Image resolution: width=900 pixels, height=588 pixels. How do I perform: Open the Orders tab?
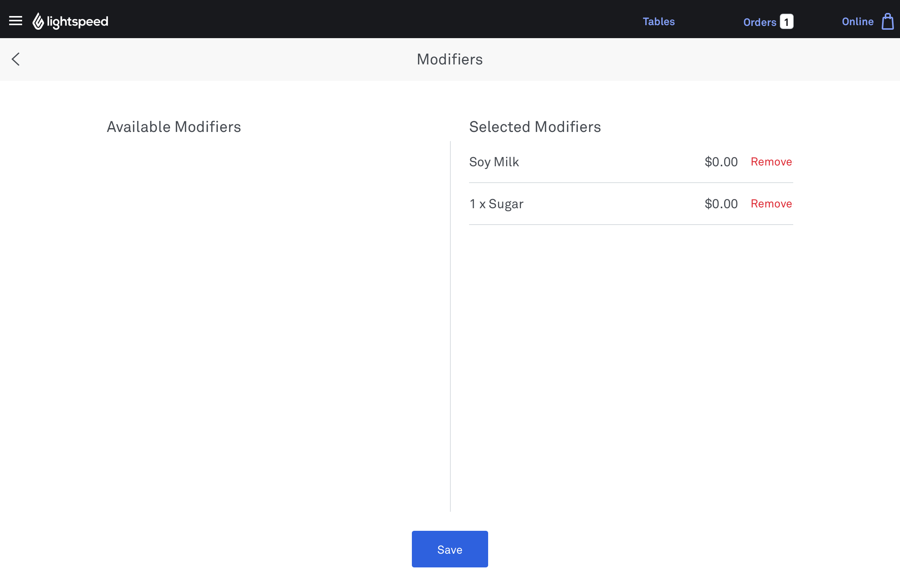tap(759, 22)
